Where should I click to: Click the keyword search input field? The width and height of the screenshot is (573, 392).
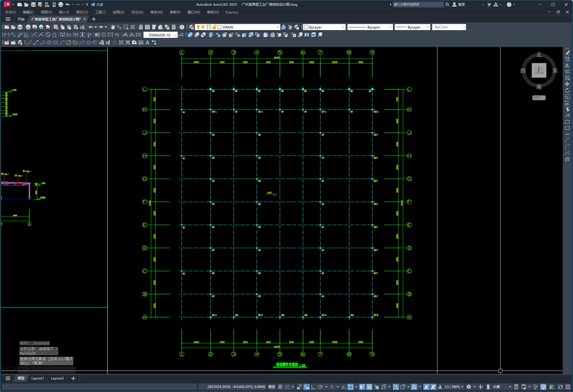point(418,5)
